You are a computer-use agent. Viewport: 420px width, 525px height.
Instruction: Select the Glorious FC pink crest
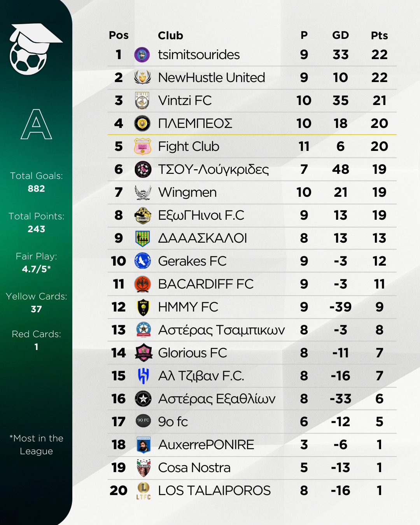(143, 353)
